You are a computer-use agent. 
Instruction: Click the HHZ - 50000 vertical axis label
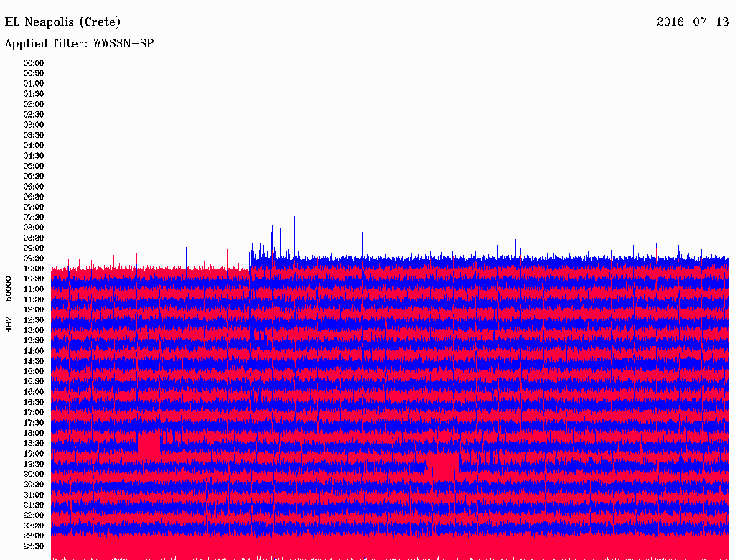click(9, 304)
